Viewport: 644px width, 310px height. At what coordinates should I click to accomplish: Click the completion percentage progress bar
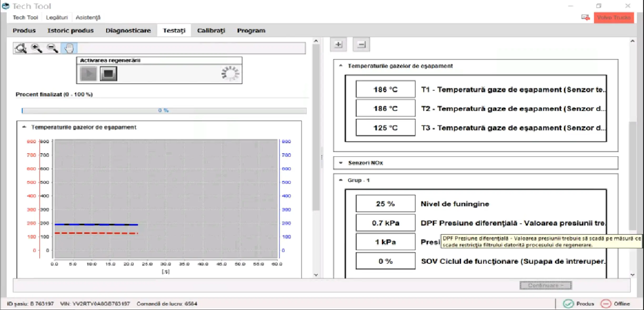click(x=164, y=111)
